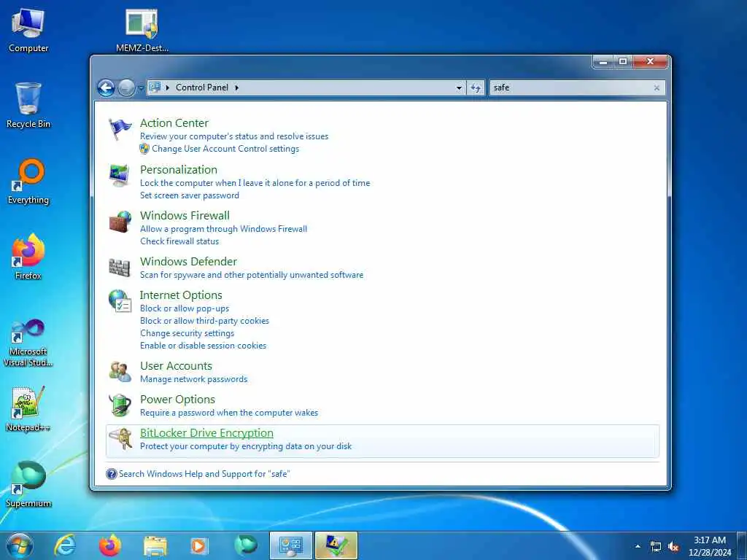Open the Windows Defender stone wall icon
747x560 pixels.
[x=119, y=268]
